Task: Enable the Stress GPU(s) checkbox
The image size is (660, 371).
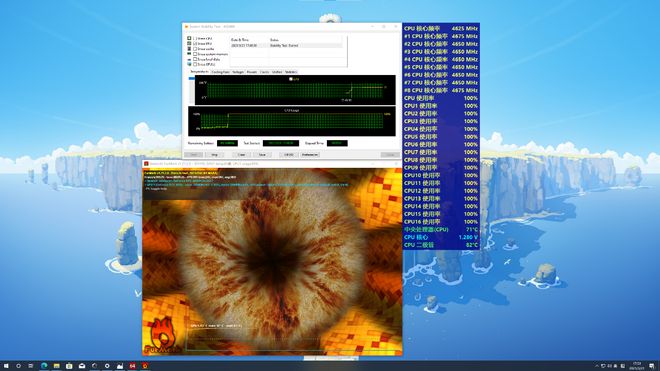Action: click(195, 64)
